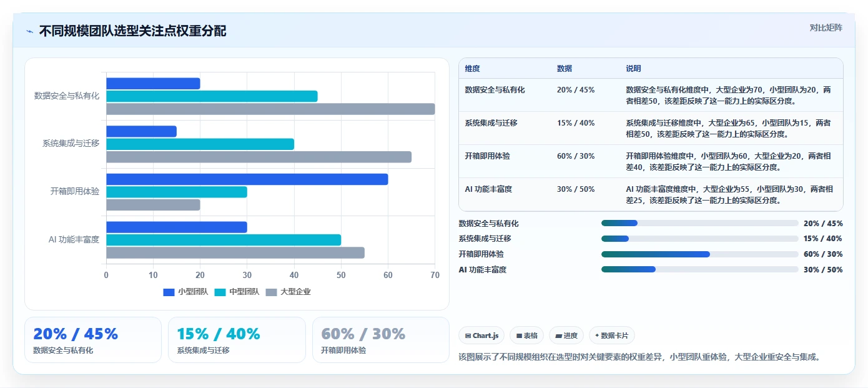Click the 数据安全与私有化 progress bar
This screenshot has height=388, width=868.
(x=700, y=223)
